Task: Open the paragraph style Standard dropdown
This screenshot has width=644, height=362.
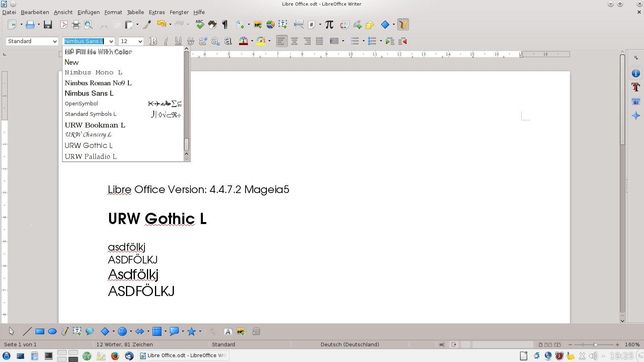Action: tap(55, 41)
